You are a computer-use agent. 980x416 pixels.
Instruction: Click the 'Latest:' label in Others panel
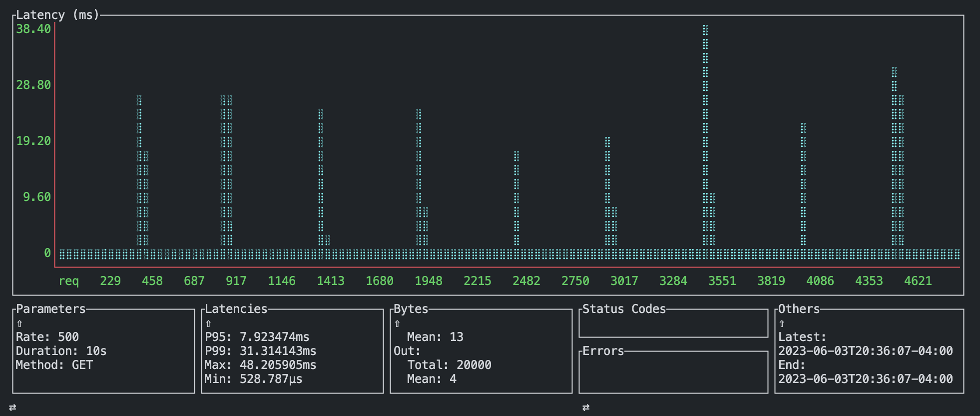pyautogui.click(x=803, y=337)
